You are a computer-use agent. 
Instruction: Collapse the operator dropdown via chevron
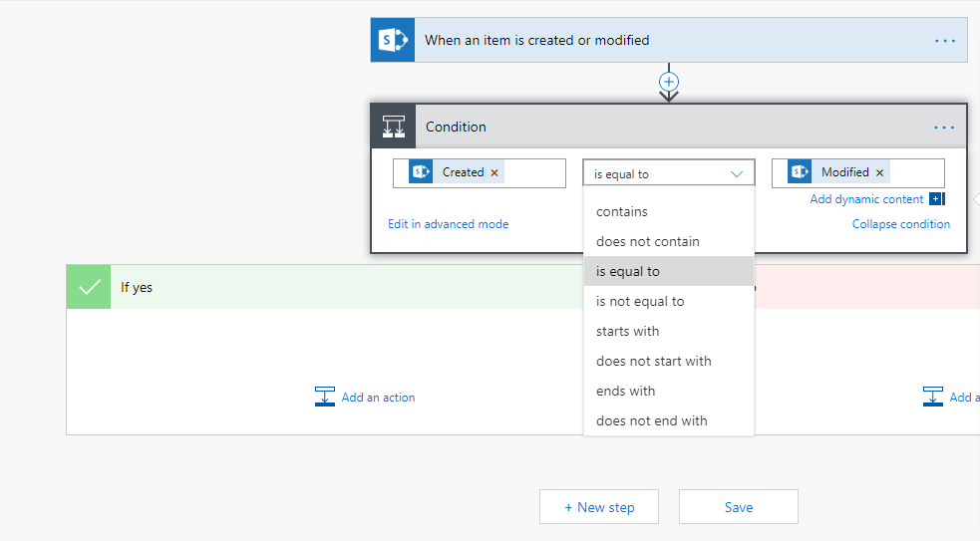pyautogui.click(x=737, y=174)
